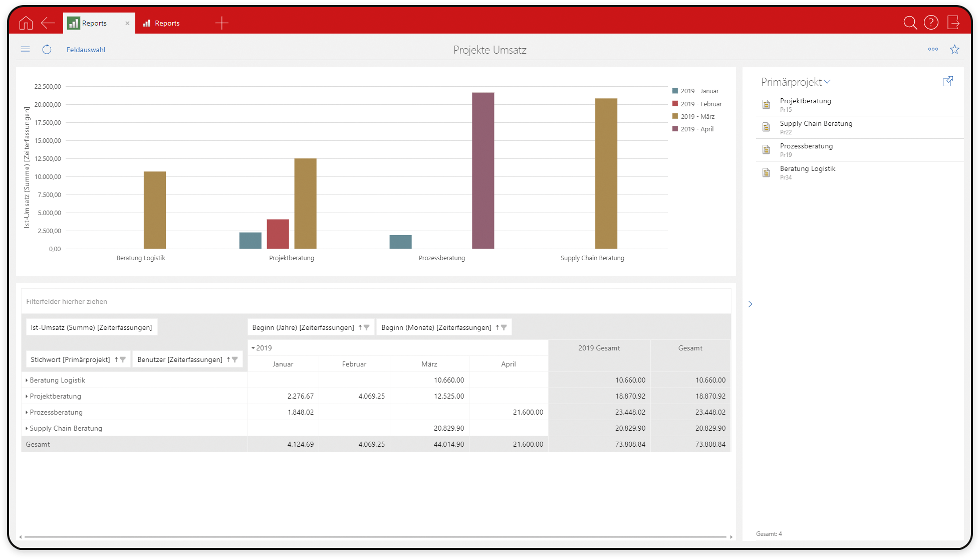The width and height of the screenshot is (980, 559).
Task: Mark the report as favorite with the star
Action: 954,49
